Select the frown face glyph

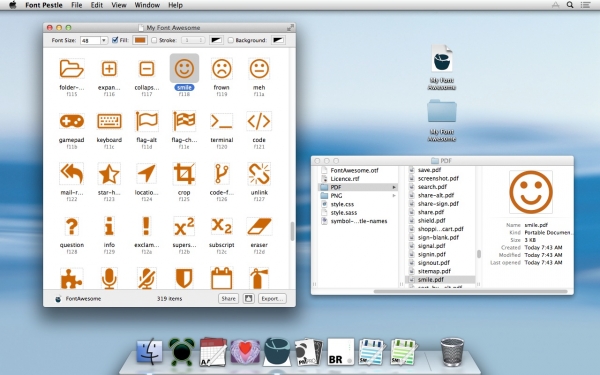point(222,68)
